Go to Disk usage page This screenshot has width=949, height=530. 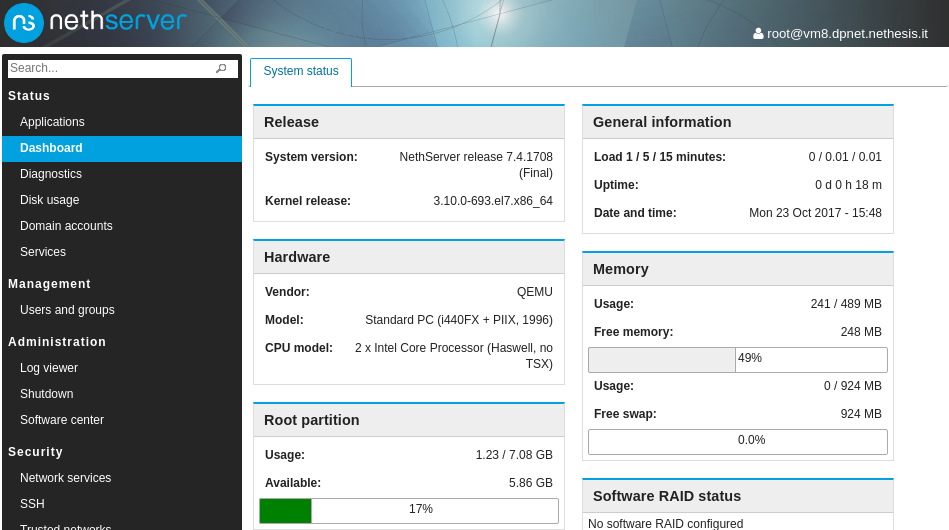49,200
